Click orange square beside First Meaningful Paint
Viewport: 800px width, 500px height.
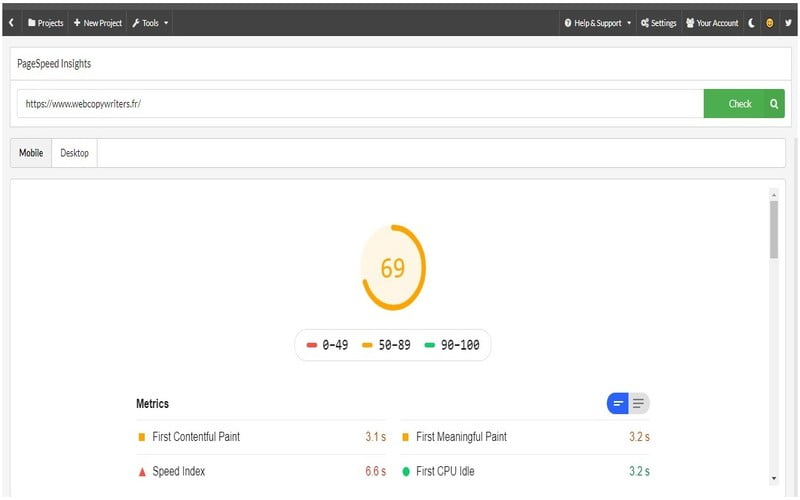coord(406,437)
